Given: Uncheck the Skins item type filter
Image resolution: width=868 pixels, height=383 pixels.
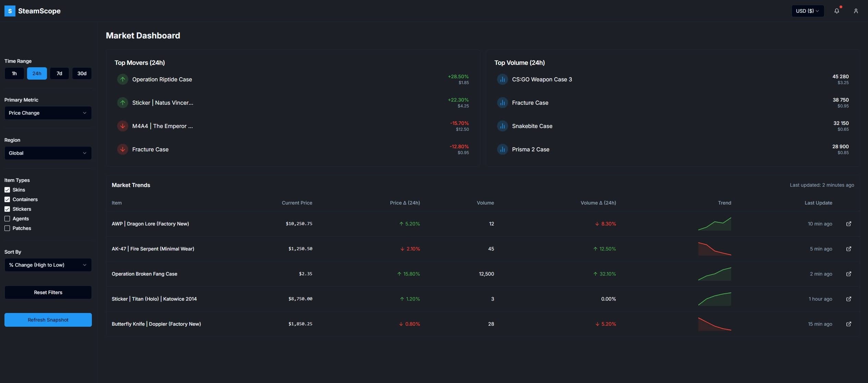Looking at the screenshot, I should [7, 189].
